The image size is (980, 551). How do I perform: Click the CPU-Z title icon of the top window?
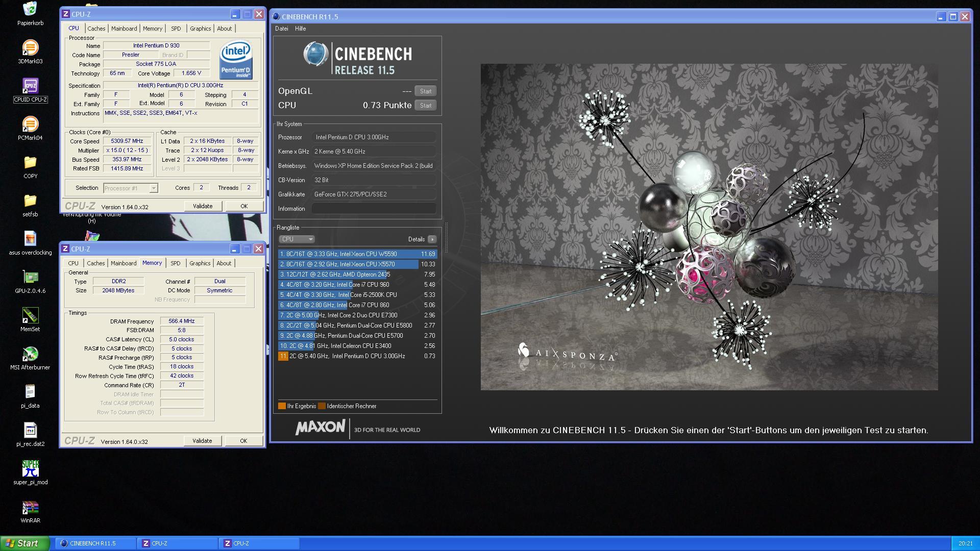65,14
